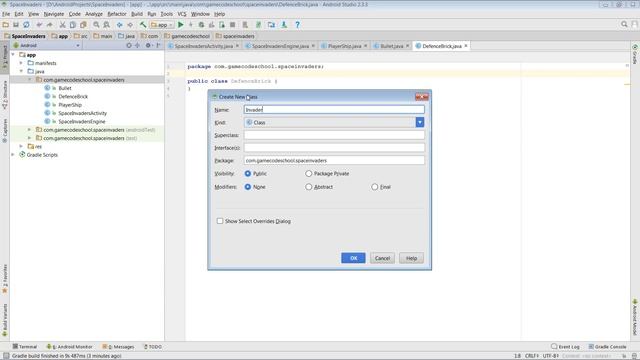Image resolution: width=640 pixels, height=360 pixels.
Task: Click the SDK Manager download icon
Action: pos(284,25)
